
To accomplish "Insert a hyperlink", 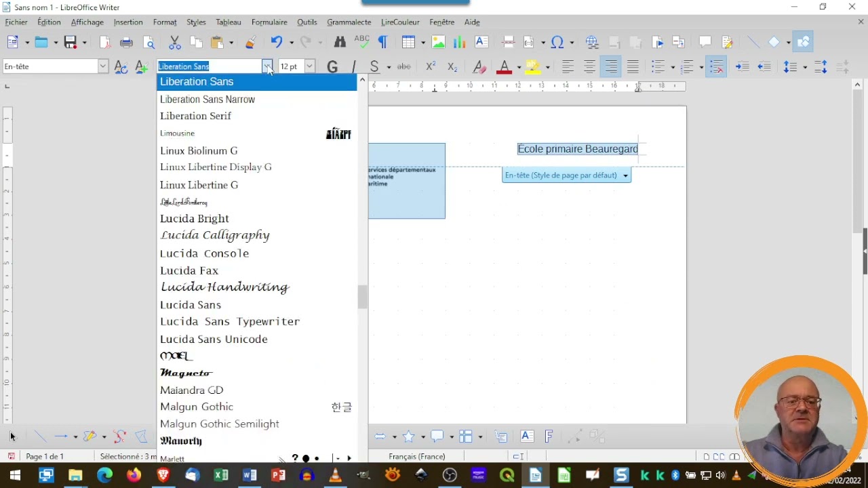I will tap(592, 42).
